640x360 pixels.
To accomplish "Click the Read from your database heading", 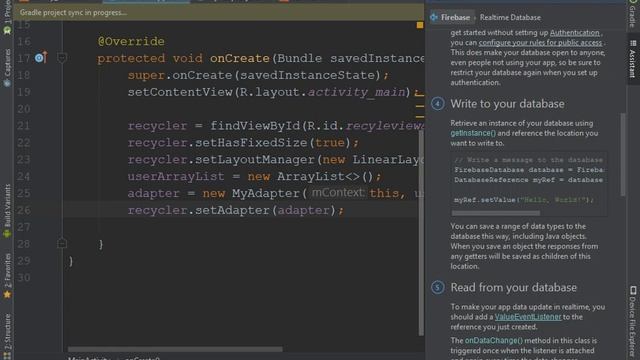I will click(513, 287).
